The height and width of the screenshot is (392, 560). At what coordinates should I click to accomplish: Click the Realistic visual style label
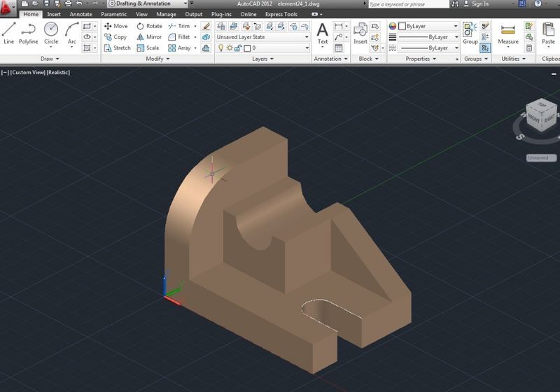click(58, 73)
